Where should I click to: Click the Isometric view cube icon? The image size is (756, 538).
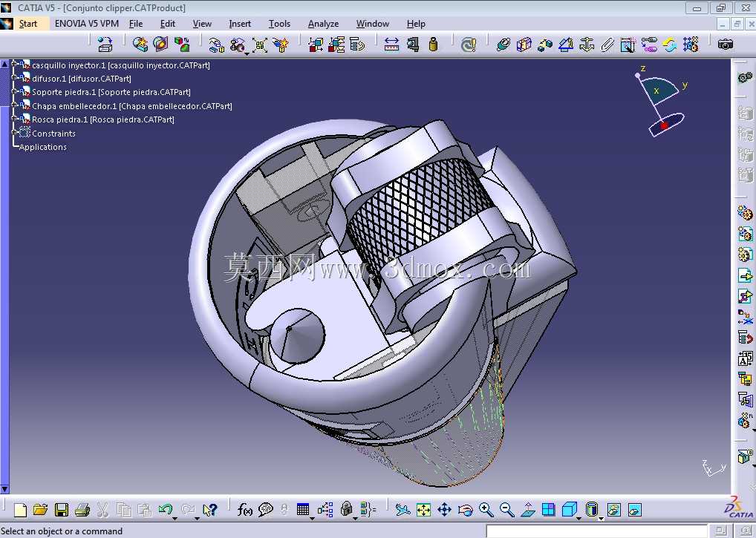click(x=570, y=510)
